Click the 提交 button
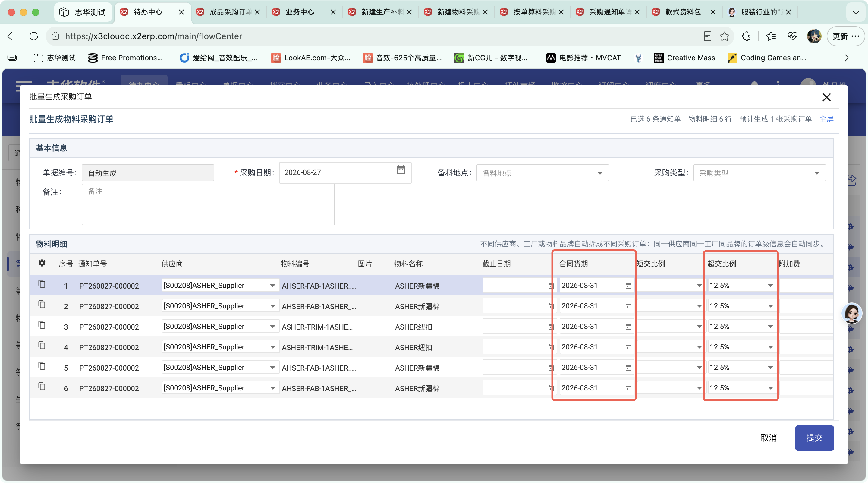Viewport: 868px width, 483px height. 814,438
